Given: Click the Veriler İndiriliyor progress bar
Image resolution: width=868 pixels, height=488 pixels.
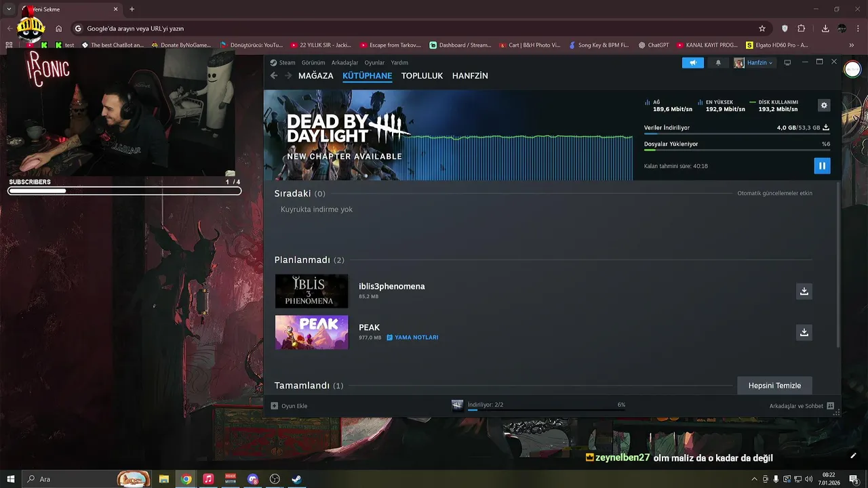Looking at the screenshot, I should [737, 134].
